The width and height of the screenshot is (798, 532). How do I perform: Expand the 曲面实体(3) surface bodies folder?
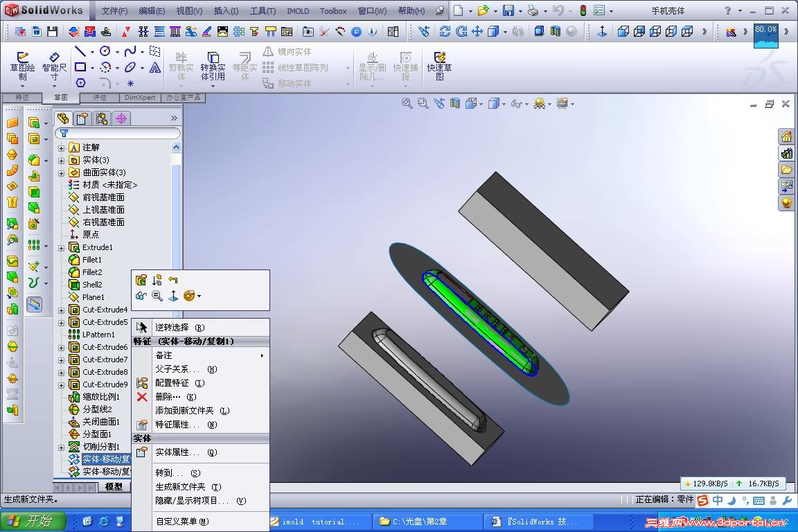click(61, 173)
